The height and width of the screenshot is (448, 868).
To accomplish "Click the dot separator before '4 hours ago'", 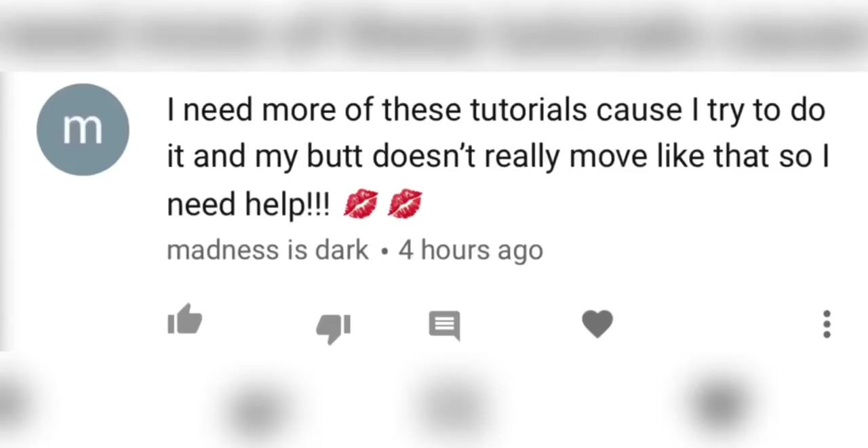I will pyautogui.click(x=384, y=251).
